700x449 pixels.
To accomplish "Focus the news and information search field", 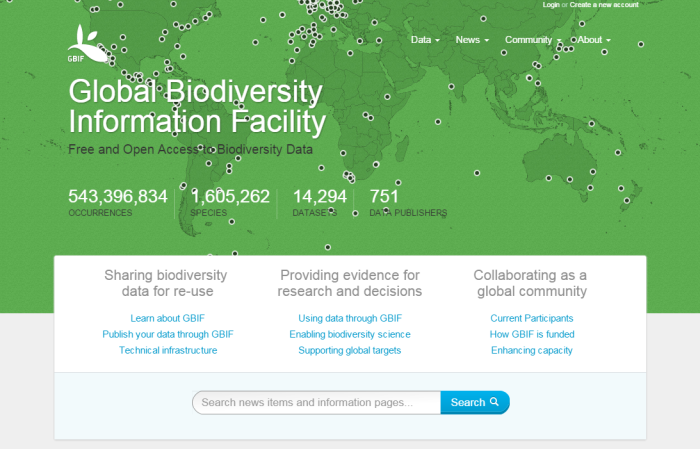I will tap(316, 403).
